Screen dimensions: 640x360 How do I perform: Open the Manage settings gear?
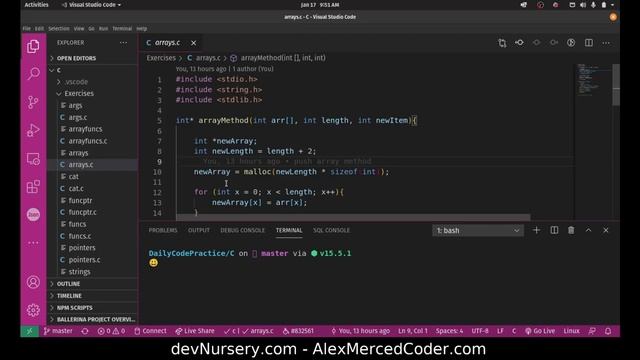(33, 310)
